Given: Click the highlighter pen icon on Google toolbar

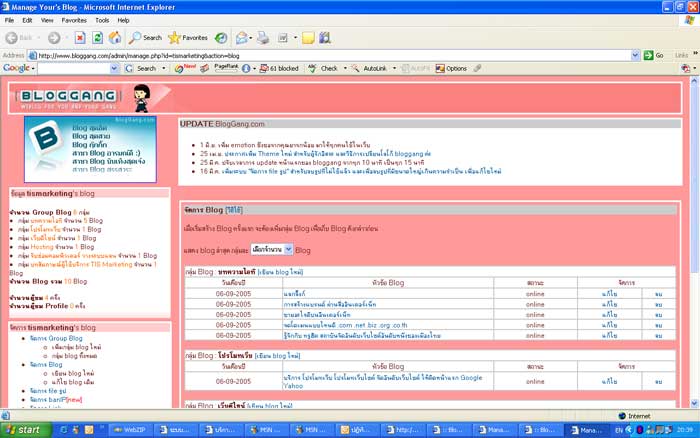Looking at the screenshot, I should coord(477,68).
